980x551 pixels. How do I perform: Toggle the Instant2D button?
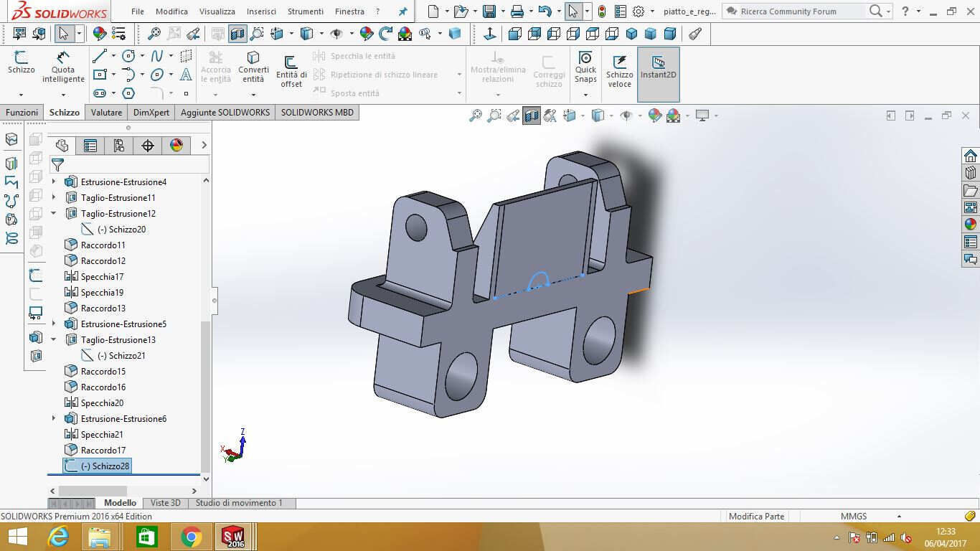pyautogui.click(x=659, y=75)
